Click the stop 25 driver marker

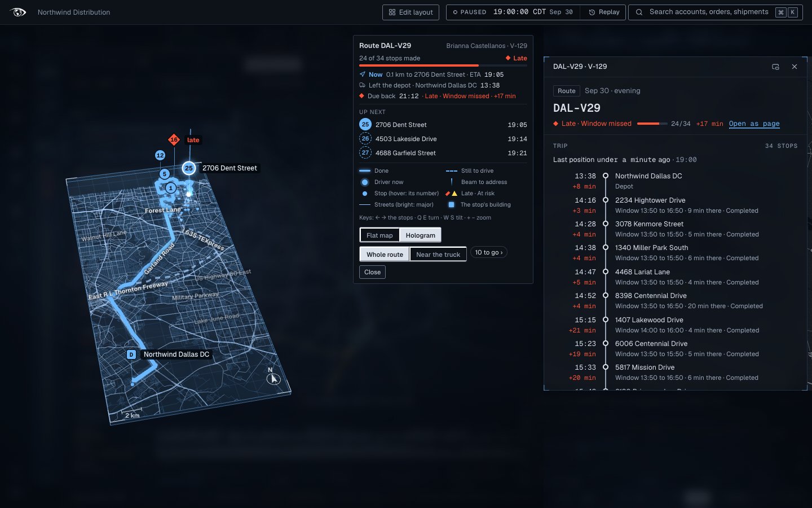pos(189,168)
